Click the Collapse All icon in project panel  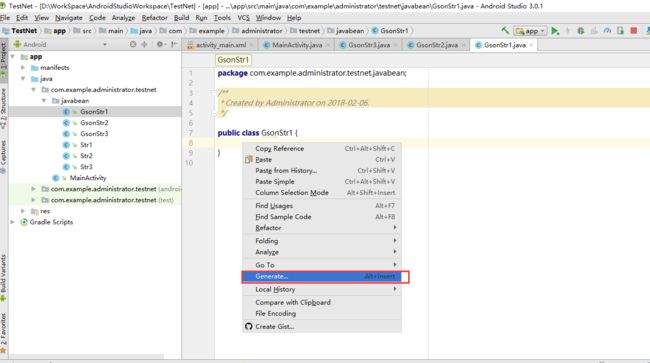pos(144,44)
